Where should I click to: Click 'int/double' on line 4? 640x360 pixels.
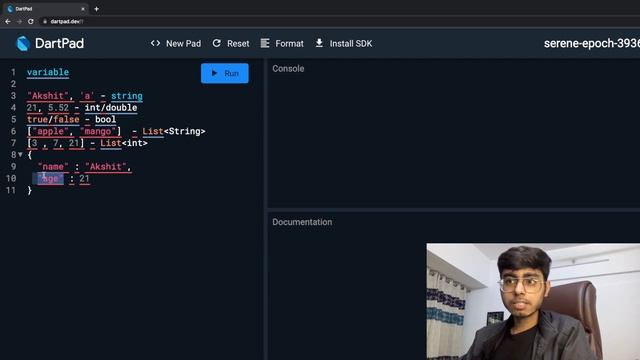(x=111, y=108)
